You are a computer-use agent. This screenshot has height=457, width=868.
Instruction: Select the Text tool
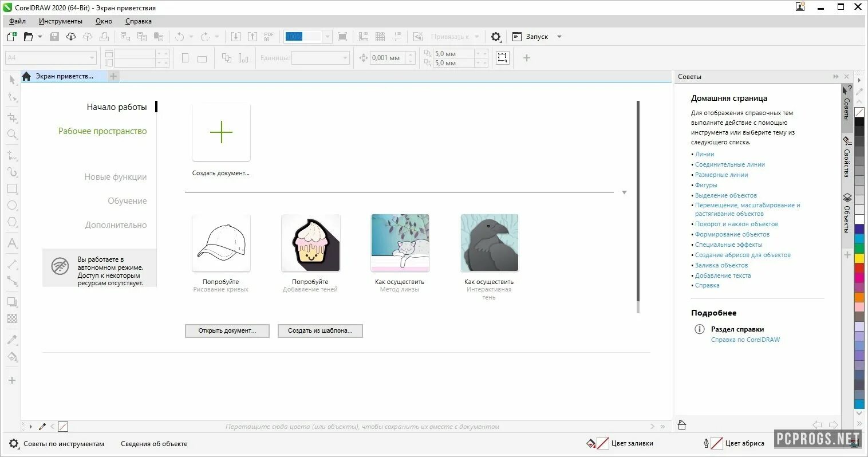click(12, 243)
